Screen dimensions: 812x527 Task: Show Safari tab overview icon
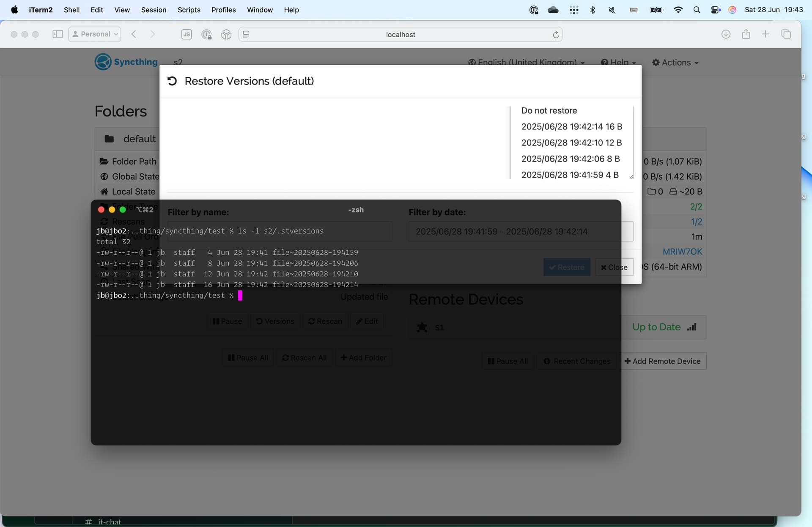coord(786,34)
